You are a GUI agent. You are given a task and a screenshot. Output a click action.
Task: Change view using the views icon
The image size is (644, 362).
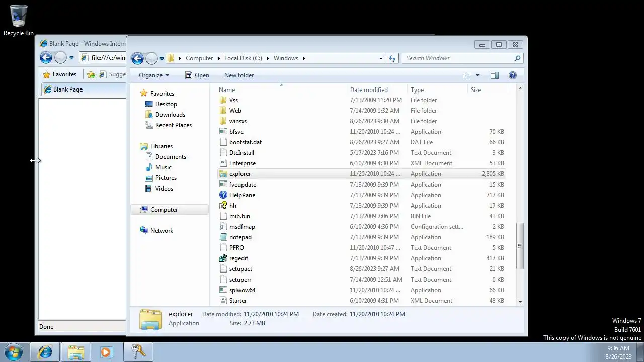pyautogui.click(x=467, y=75)
